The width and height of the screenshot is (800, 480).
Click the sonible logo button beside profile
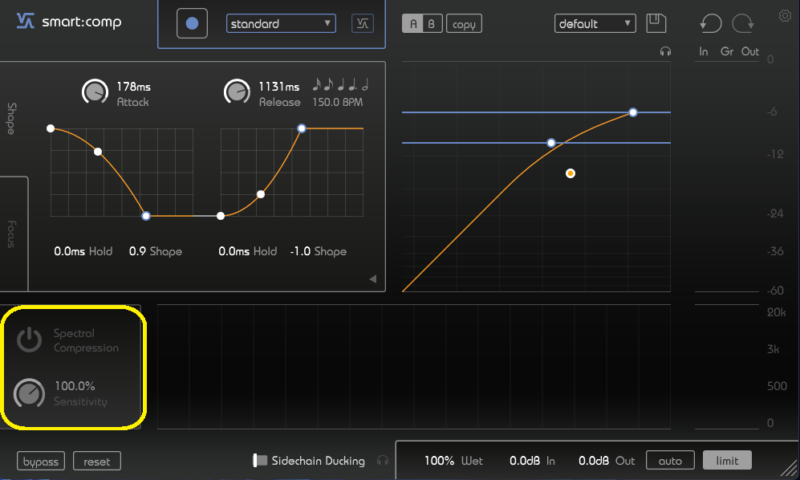point(362,24)
